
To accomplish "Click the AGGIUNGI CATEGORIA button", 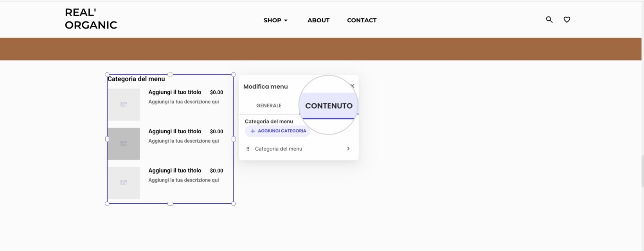I will point(278,131).
